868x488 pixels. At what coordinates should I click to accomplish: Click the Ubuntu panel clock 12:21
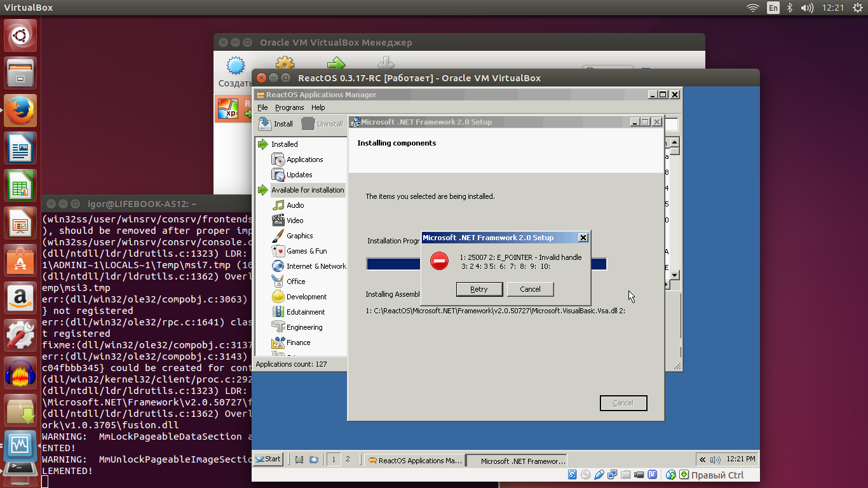[832, 8]
